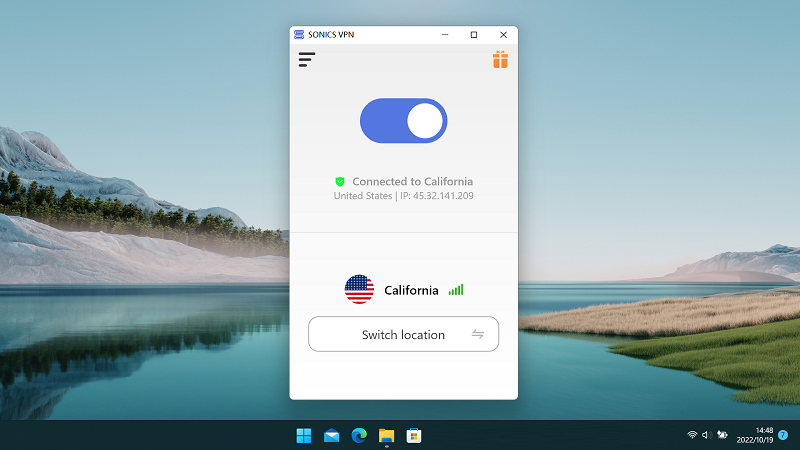
Task: Click the United States flag icon
Action: [359, 290]
